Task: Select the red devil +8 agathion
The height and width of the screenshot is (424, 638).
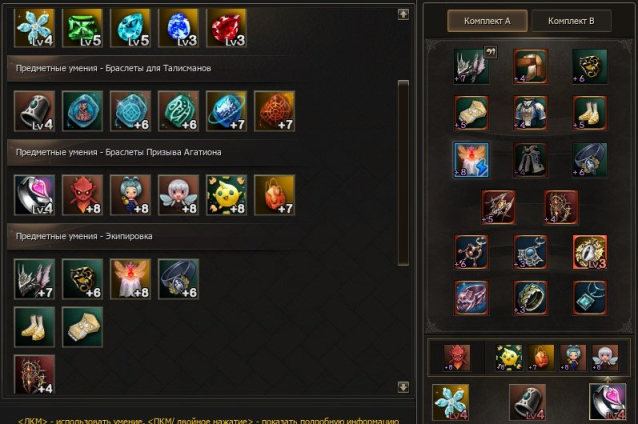Action: point(82,195)
